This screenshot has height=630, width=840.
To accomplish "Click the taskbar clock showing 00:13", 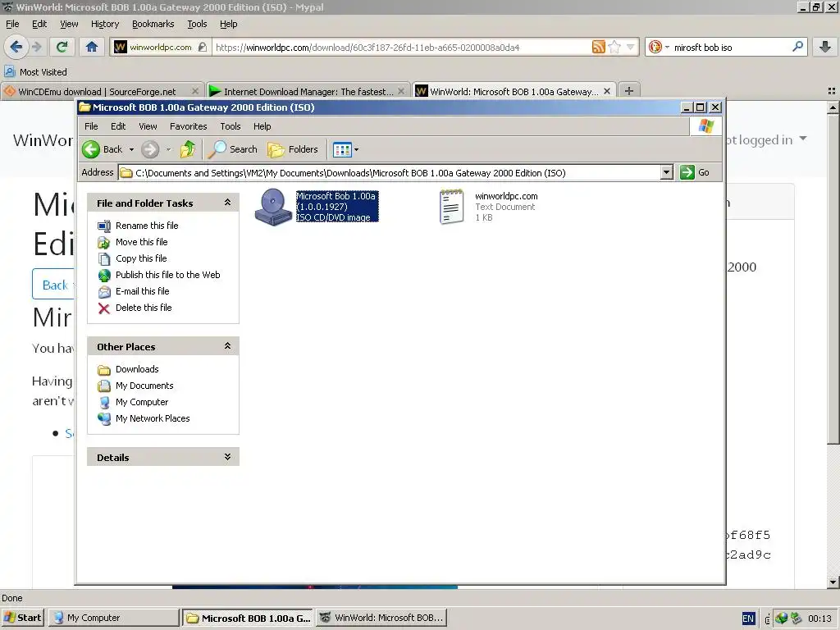I will pyautogui.click(x=819, y=619).
